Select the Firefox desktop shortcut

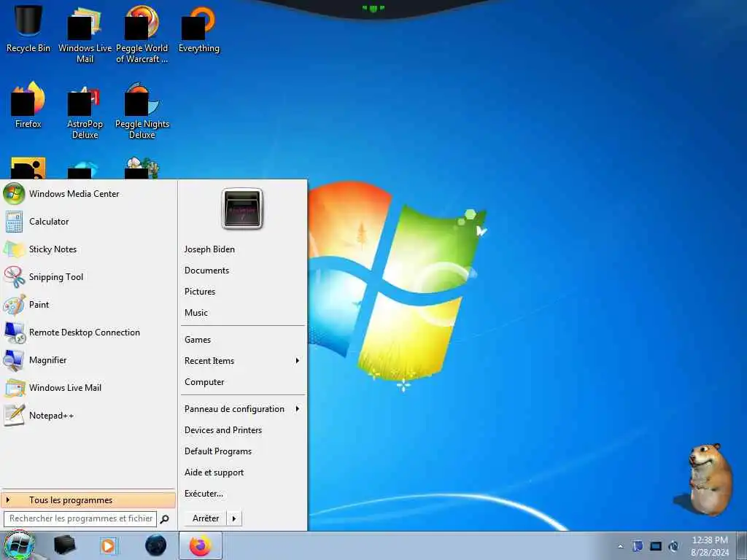pyautogui.click(x=28, y=105)
